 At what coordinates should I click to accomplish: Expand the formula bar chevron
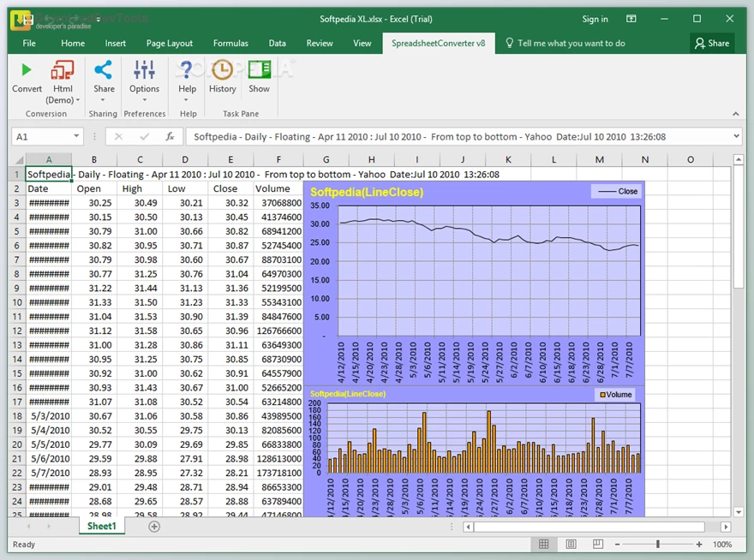[x=736, y=136]
